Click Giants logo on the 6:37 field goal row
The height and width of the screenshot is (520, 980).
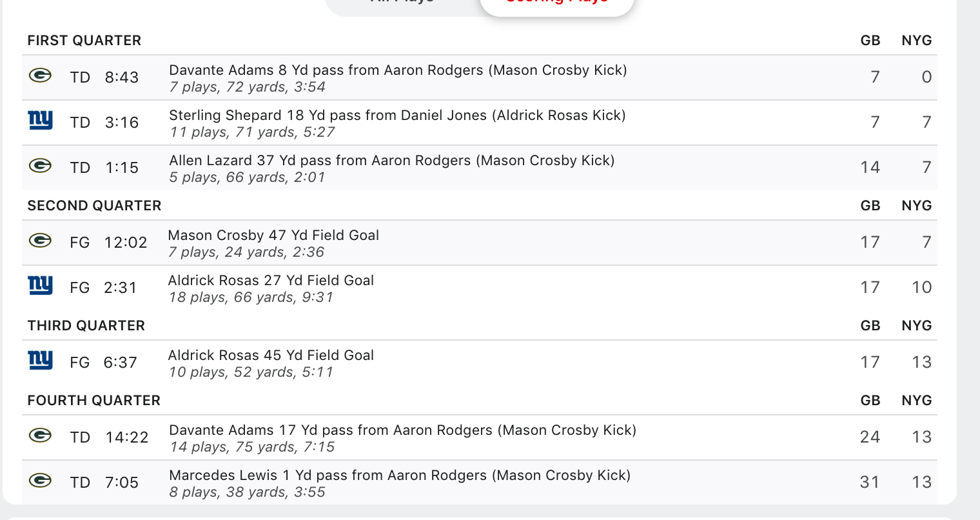(x=41, y=361)
